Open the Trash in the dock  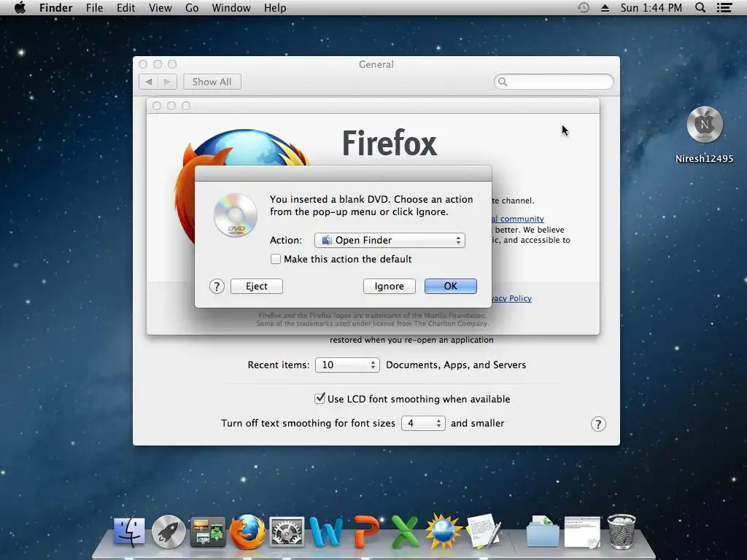[x=622, y=532]
